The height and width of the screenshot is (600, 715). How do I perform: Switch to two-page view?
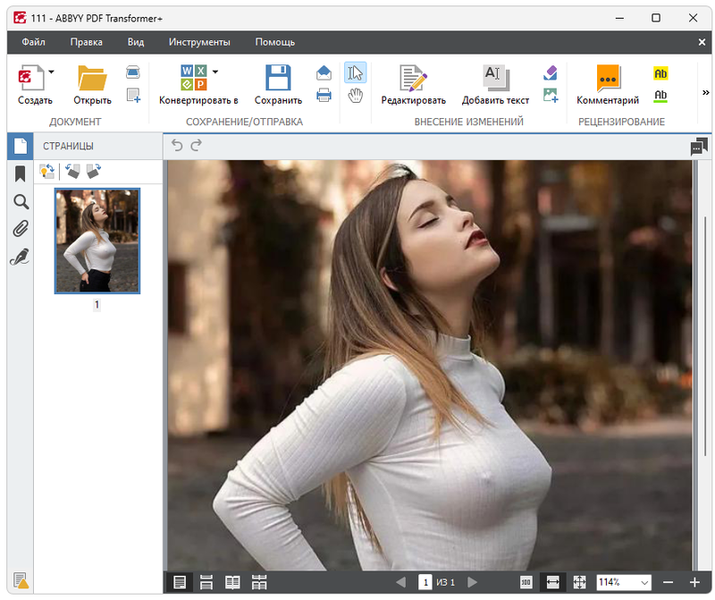(x=233, y=582)
